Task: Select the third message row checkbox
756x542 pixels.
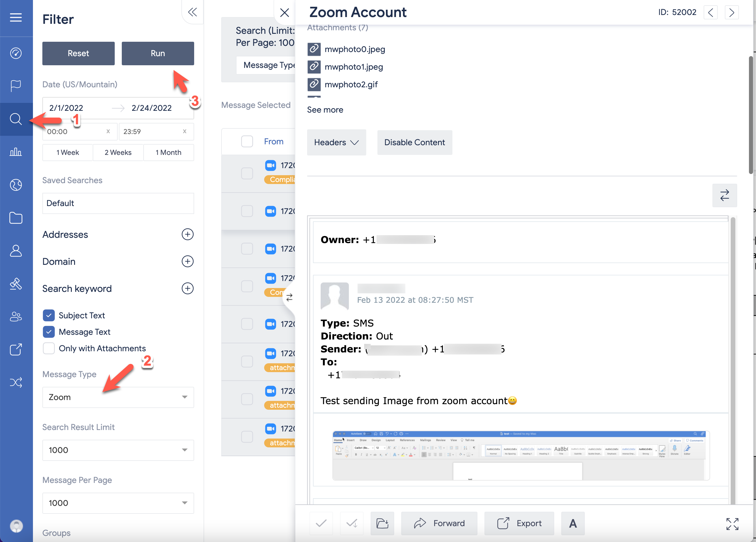Action: (x=247, y=248)
